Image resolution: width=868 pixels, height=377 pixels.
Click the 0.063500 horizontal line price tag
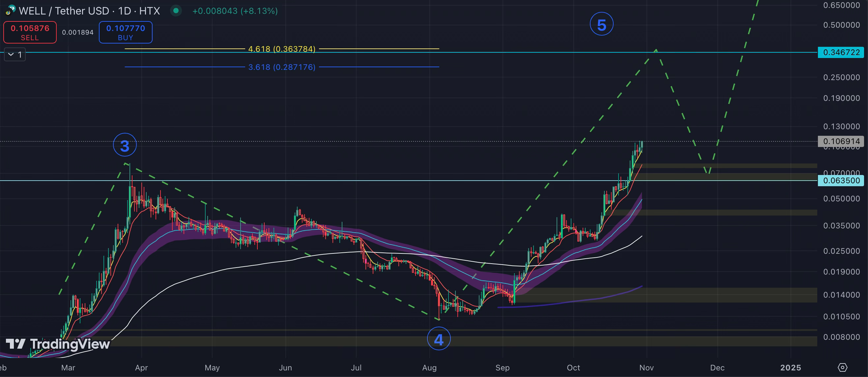pyautogui.click(x=840, y=181)
